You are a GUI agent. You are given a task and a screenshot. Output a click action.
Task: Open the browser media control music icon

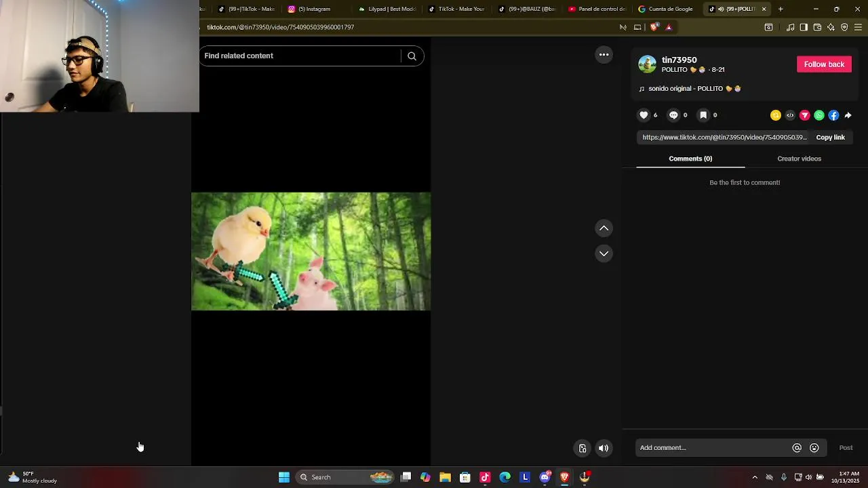(x=790, y=27)
